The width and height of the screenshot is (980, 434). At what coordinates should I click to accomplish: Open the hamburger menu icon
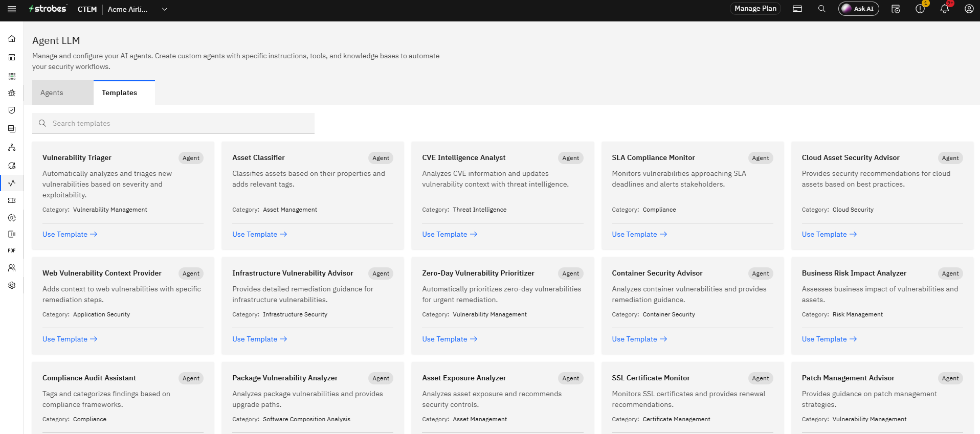point(12,9)
